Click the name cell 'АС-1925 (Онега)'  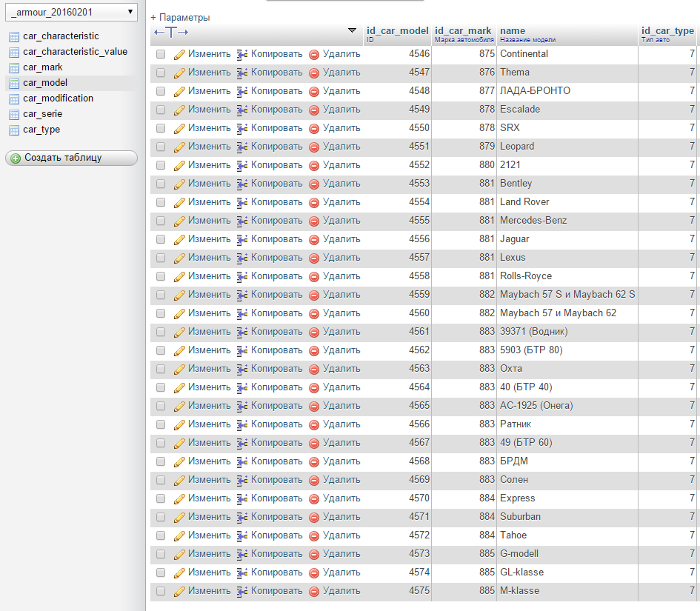(x=536, y=406)
